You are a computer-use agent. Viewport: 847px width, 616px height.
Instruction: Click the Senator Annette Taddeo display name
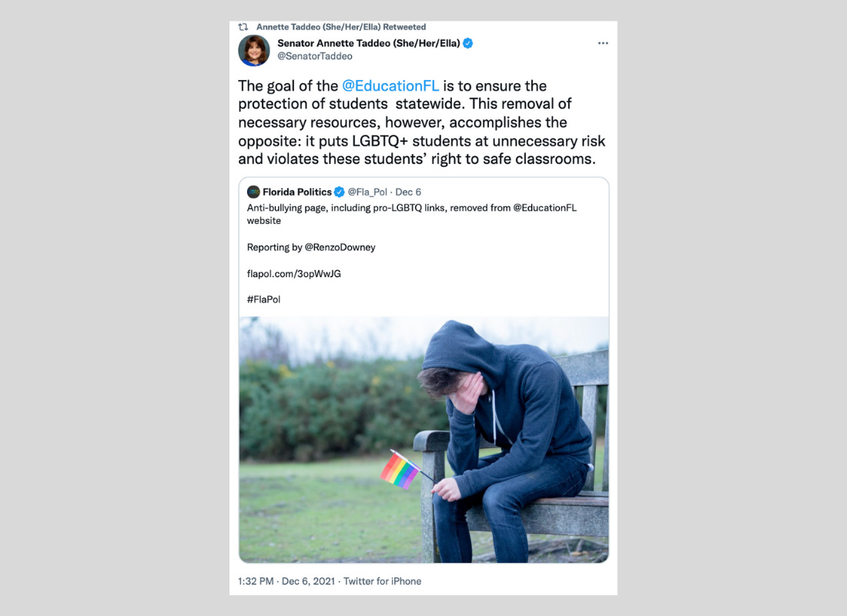(x=369, y=43)
